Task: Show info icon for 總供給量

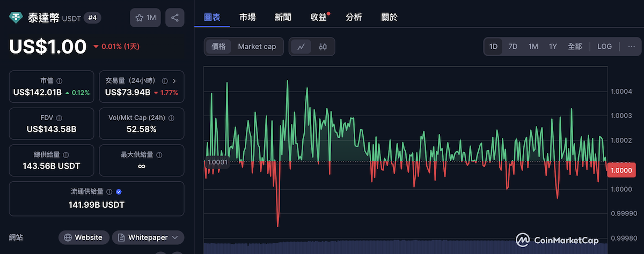Action: coord(67,154)
